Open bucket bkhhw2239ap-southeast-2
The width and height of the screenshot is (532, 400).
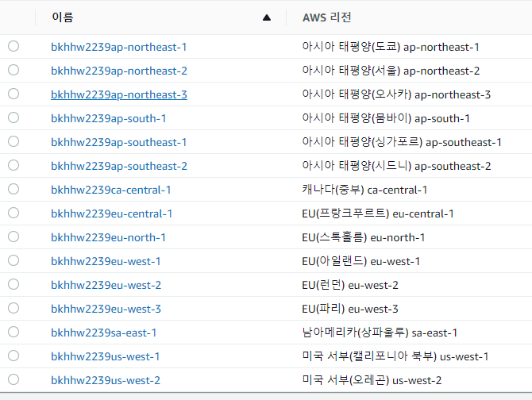point(119,166)
